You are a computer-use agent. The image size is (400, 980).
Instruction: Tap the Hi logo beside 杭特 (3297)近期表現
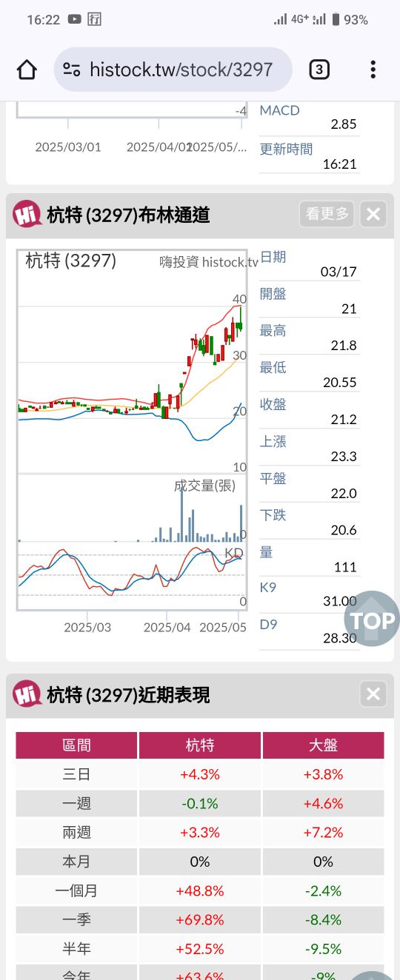[x=27, y=694]
